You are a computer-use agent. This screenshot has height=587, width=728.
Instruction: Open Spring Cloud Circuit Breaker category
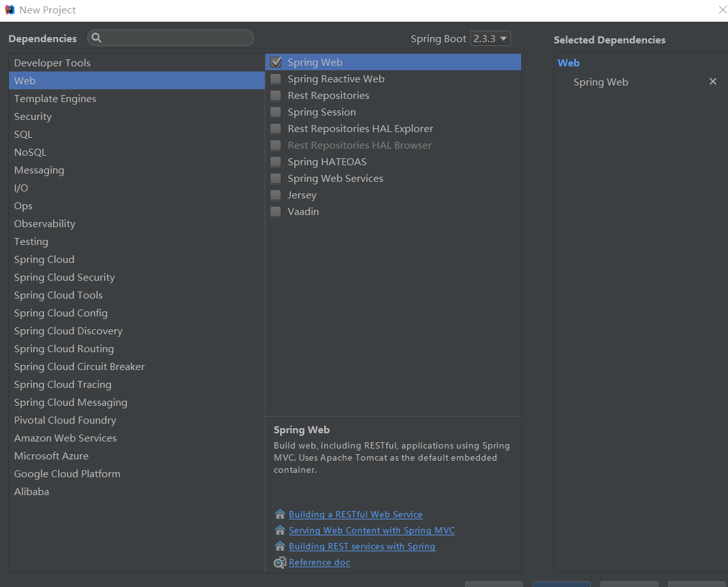tap(137, 366)
